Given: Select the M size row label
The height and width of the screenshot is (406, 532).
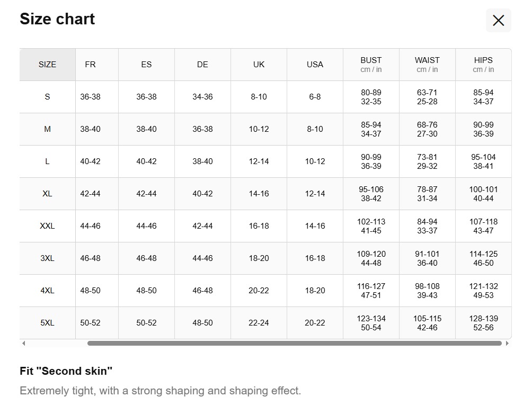Looking at the screenshot, I should coord(47,129).
